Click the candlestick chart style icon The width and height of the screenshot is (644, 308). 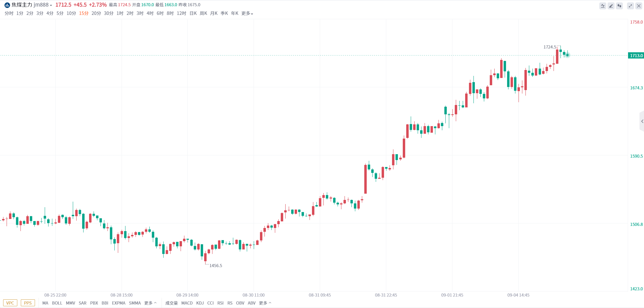click(x=619, y=6)
